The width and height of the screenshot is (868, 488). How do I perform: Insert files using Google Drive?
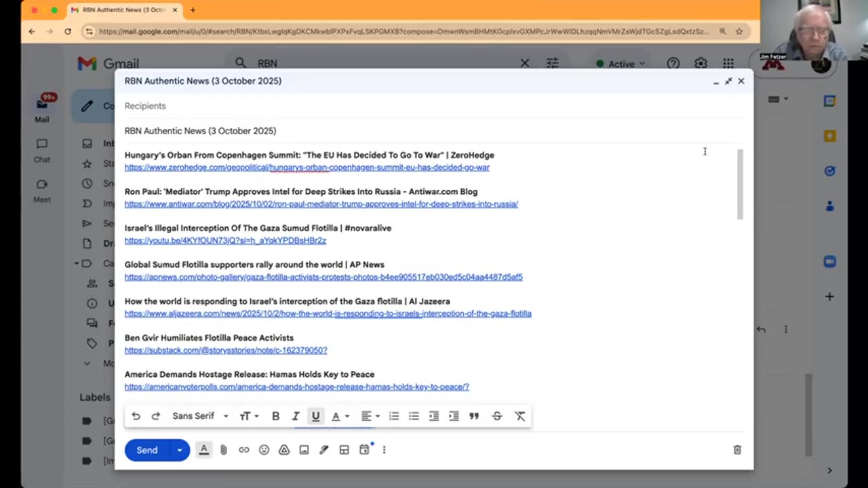284,450
